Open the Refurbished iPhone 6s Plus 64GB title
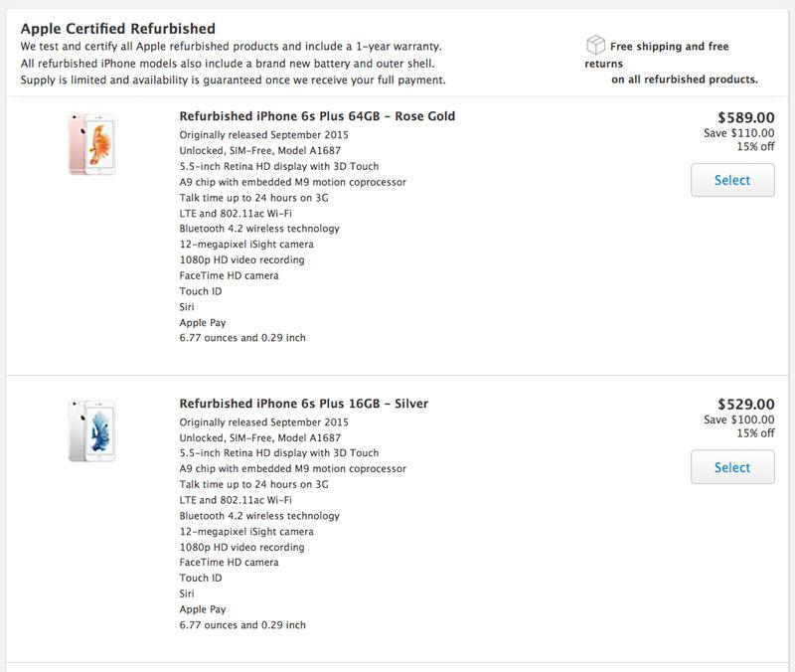 [317, 116]
